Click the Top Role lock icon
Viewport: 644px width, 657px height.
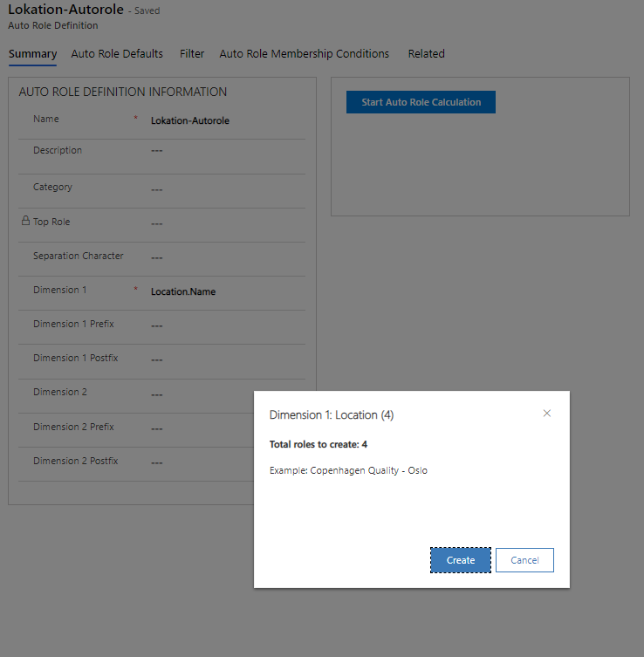pos(25,222)
